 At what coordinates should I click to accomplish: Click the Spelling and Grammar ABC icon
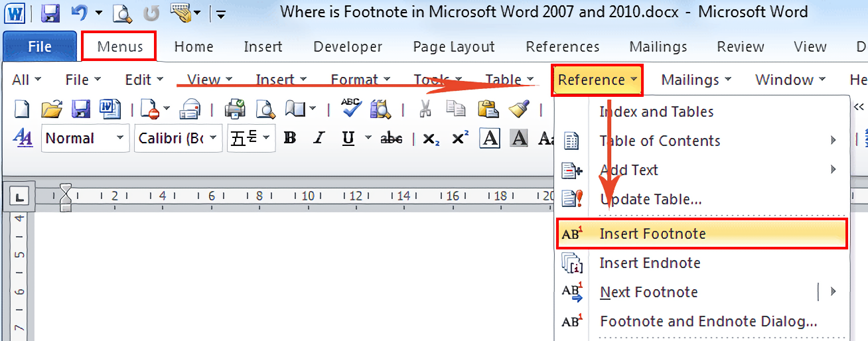(x=351, y=107)
